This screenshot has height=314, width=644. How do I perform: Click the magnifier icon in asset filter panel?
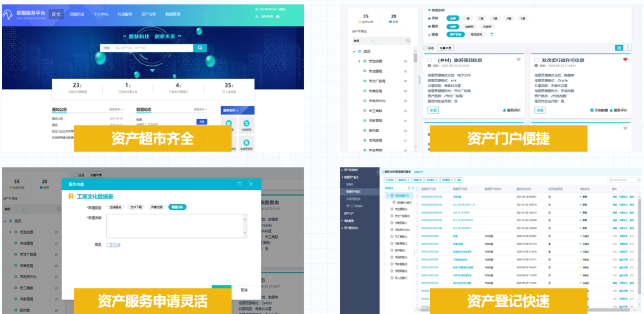point(408,41)
